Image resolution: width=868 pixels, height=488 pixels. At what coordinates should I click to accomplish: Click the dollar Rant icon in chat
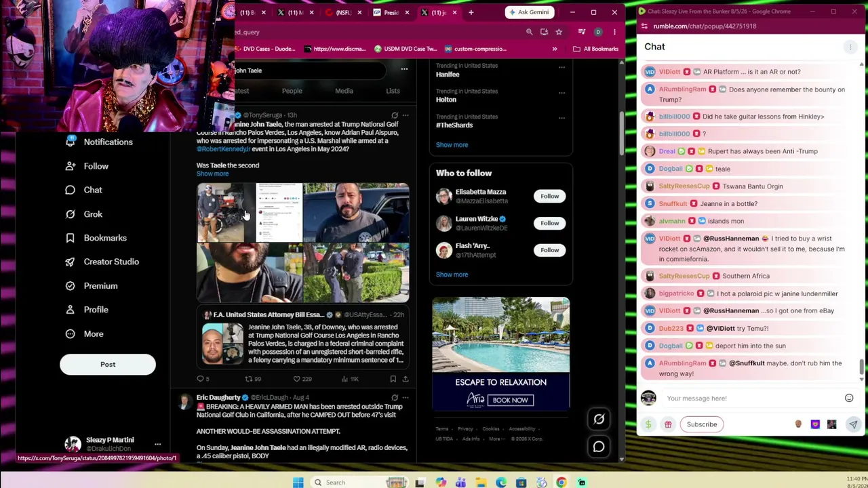click(648, 424)
